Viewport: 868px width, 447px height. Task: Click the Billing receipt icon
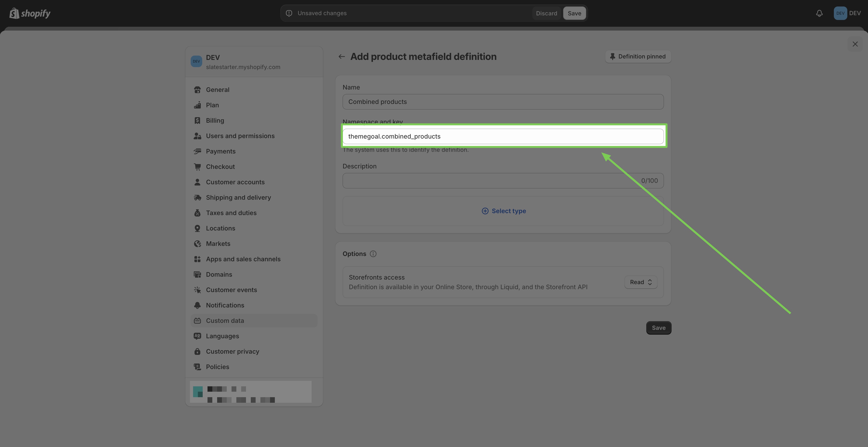197,121
